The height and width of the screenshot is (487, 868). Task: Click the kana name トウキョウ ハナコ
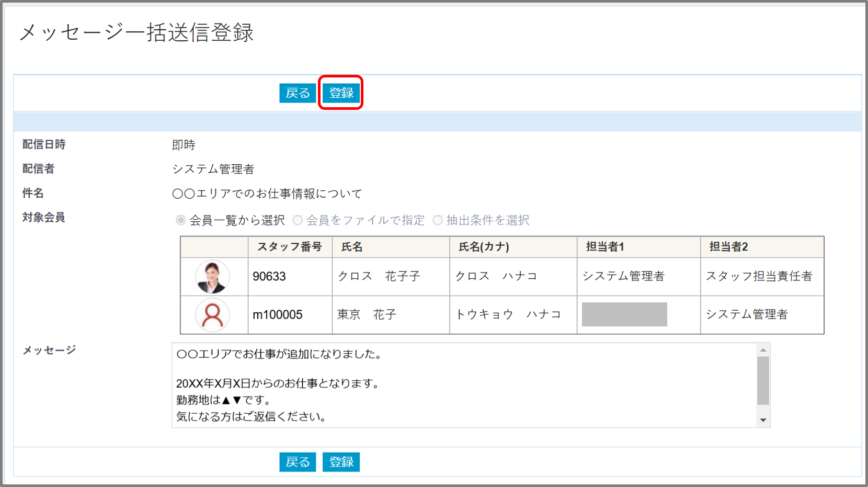coord(508,314)
